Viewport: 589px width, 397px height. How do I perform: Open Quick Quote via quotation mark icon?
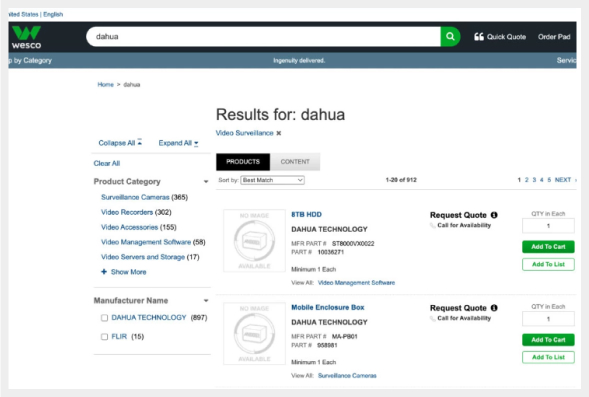[x=479, y=37]
